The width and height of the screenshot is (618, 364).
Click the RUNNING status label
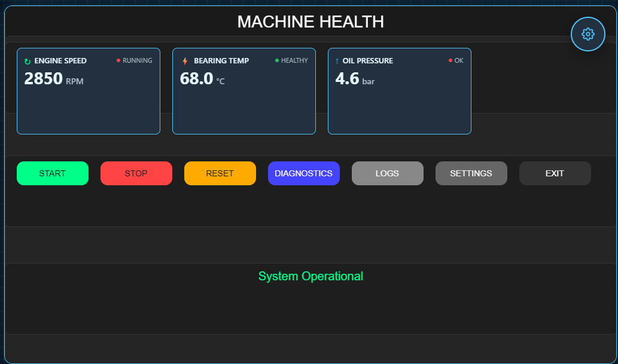tap(137, 60)
